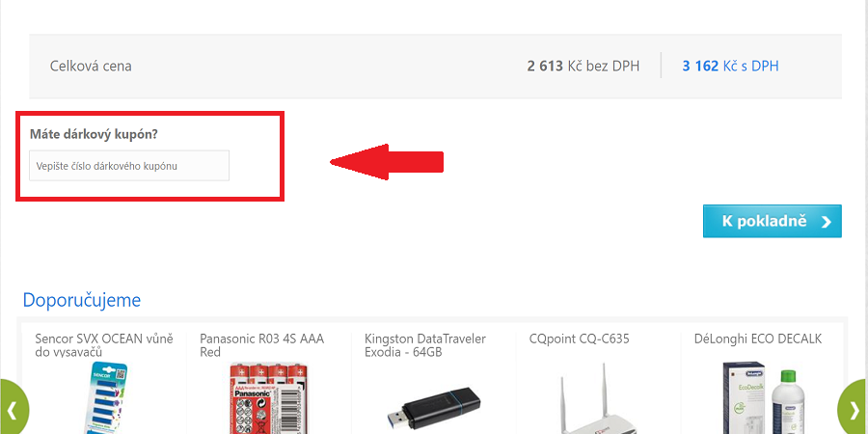Click the Sencor vacuum fragrance product image
The height and width of the screenshot is (434, 868).
[x=104, y=397]
